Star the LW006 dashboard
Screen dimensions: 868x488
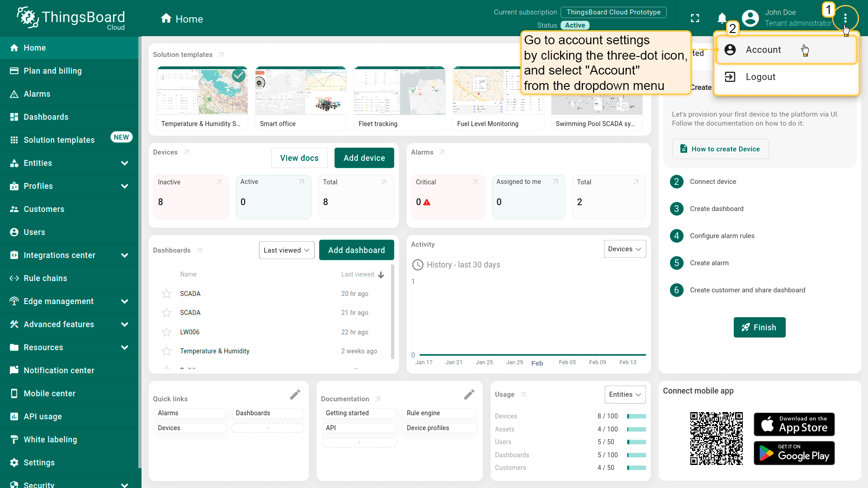click(166, 332)
